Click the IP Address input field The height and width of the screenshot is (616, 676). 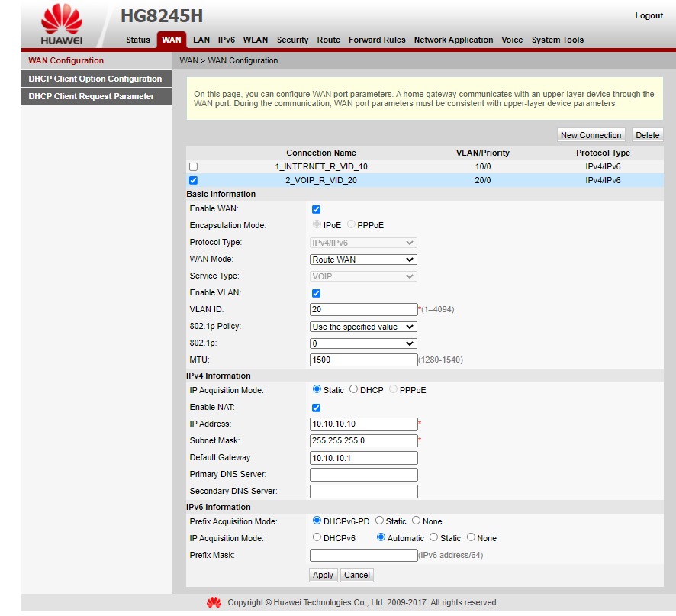[x=363, y=424]
